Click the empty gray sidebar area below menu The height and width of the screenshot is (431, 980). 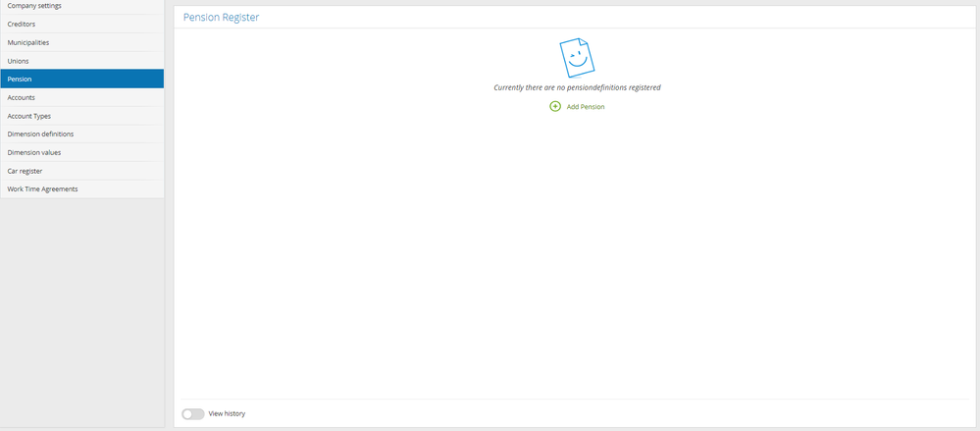(x=81, y=313)
